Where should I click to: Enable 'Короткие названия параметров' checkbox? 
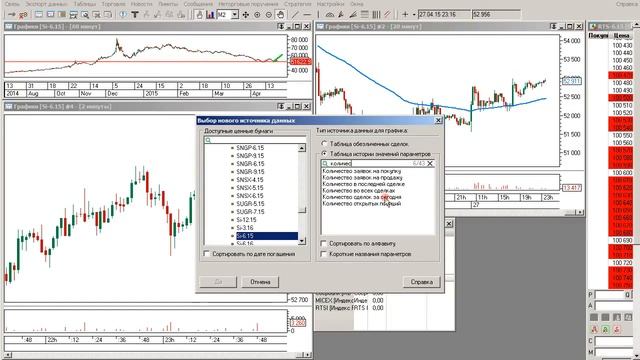click(x=324, y=254)
